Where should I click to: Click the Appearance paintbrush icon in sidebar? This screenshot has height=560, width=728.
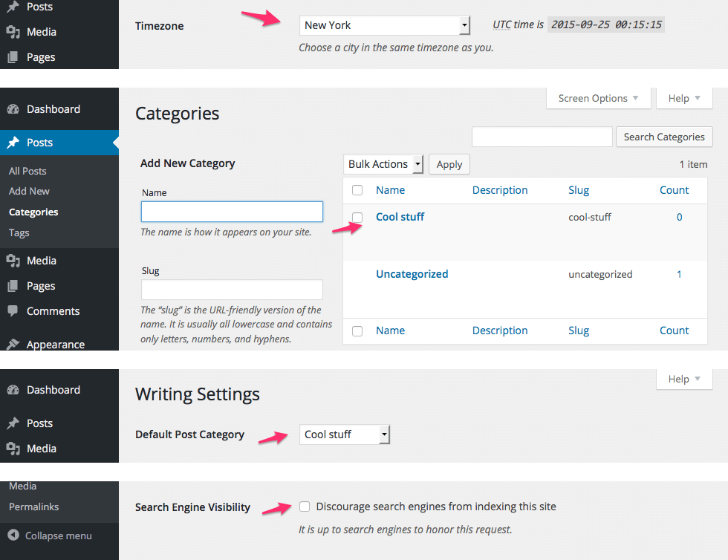click(x=13, y=345)
